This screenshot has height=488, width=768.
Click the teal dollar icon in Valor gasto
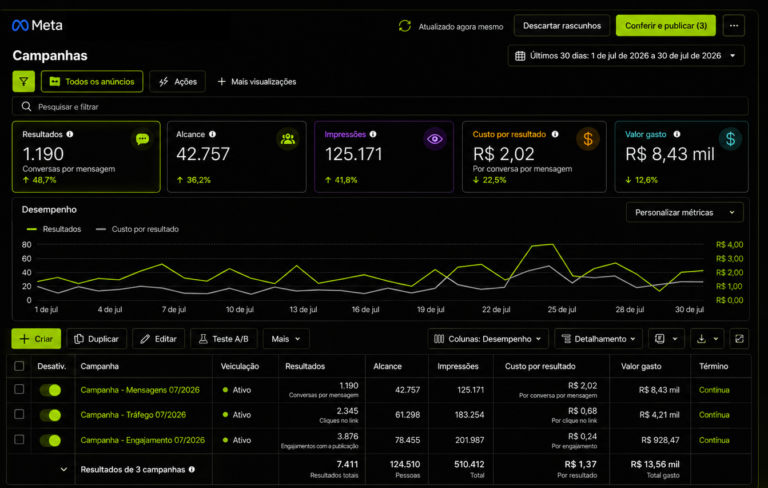pos(730,139)
